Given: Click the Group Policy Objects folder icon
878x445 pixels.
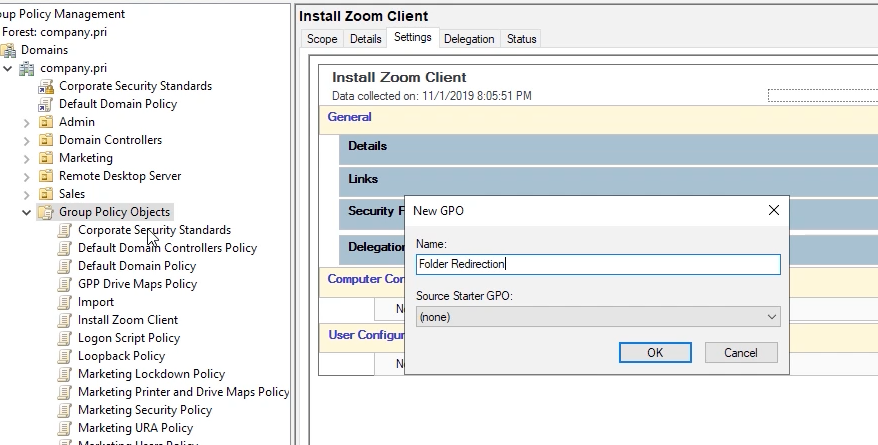Looking at the screenshot, I should click(x=46, y=212).
